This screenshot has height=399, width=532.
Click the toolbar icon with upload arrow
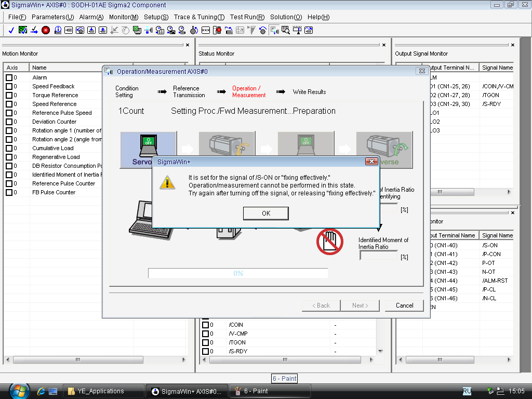tap(103, 30)
